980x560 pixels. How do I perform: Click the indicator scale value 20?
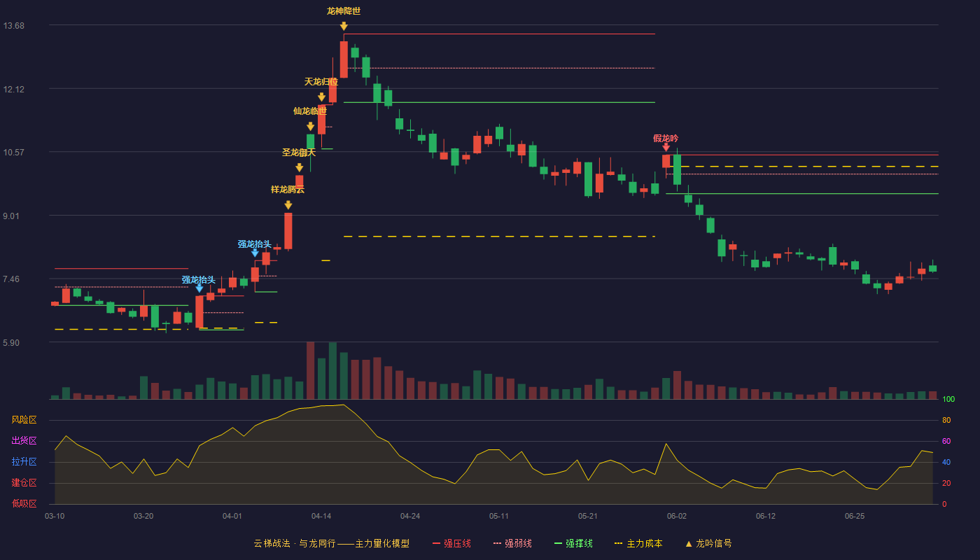tap(946, 483)
